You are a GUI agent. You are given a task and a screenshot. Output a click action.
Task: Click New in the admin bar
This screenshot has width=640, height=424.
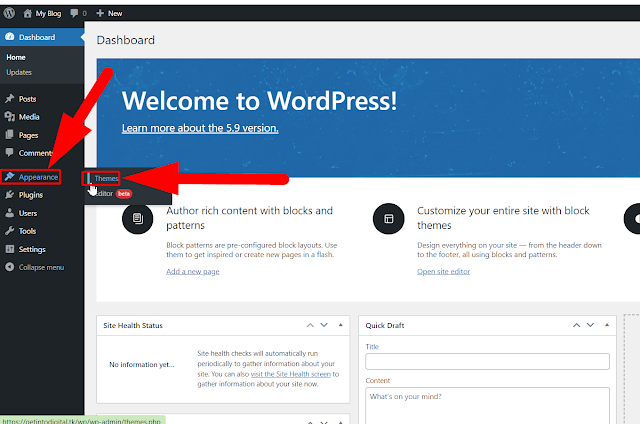[115, 13]
